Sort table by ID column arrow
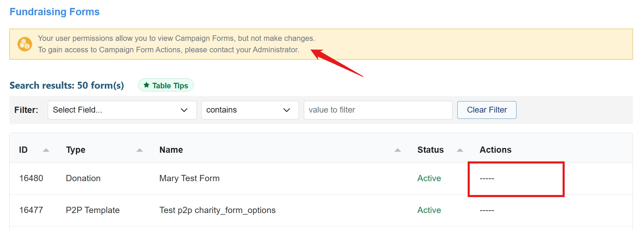 (x=46, y=150)
